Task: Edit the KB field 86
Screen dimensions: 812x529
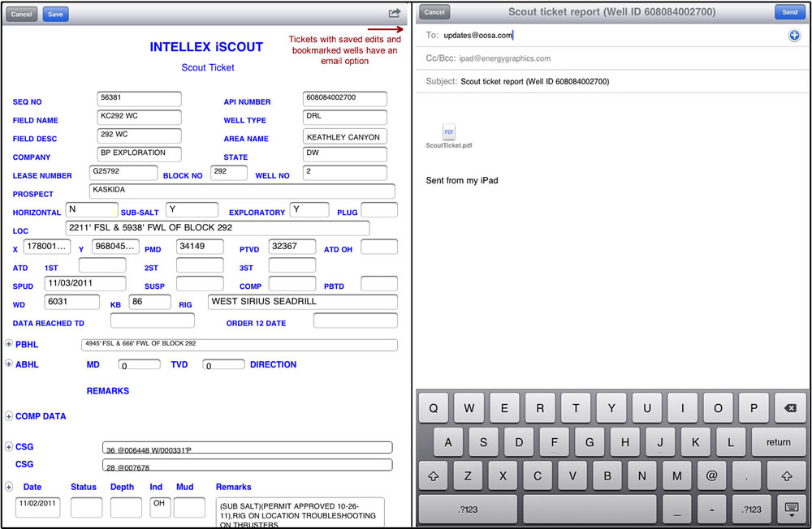Action: tap(149, 302)
